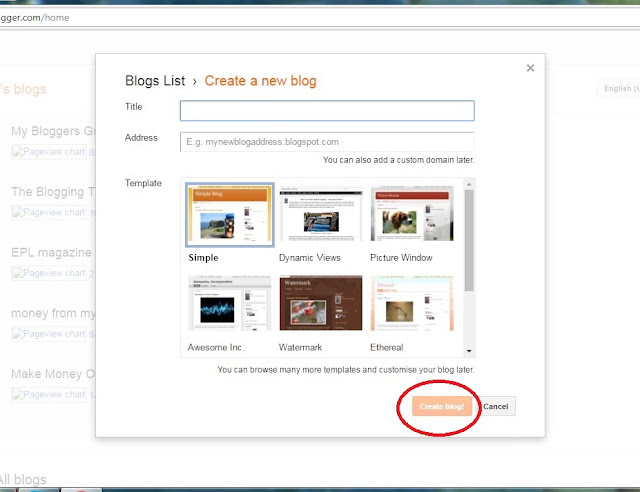Select the Awesome Inc. template thumbnail
Viewport: 640px width, 492px height.
tap(230, 303)
